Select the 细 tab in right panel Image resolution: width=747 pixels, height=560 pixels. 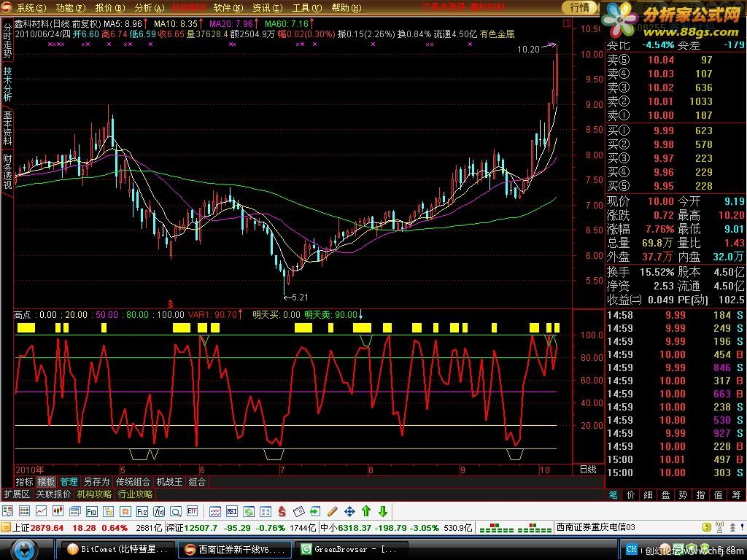(x=649, y=495)
